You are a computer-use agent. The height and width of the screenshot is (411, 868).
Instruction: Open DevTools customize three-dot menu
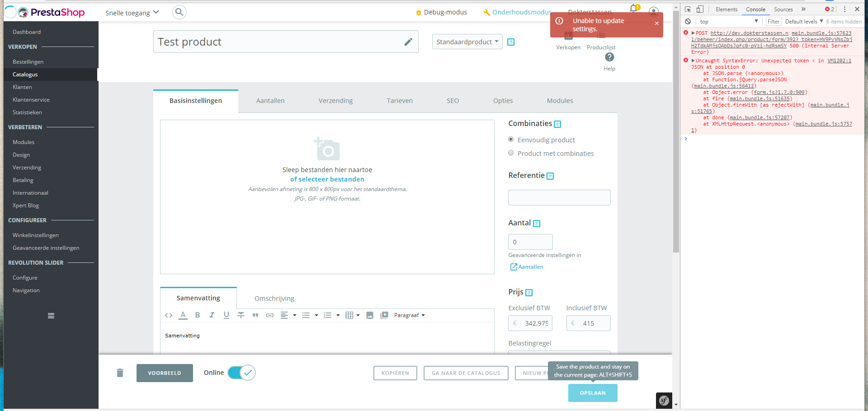click(x=844, y=9)
